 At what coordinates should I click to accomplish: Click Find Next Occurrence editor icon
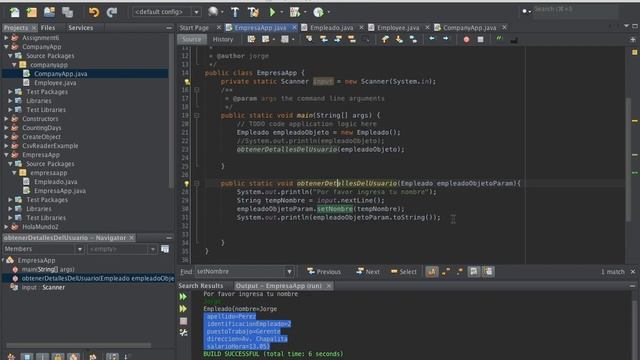click(x=338, y=39)
